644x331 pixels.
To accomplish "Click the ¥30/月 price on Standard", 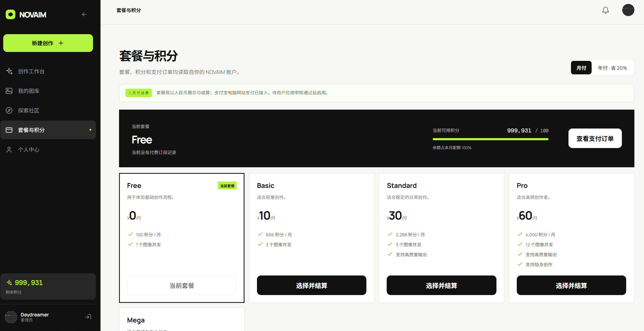I will tap(397, 216).
